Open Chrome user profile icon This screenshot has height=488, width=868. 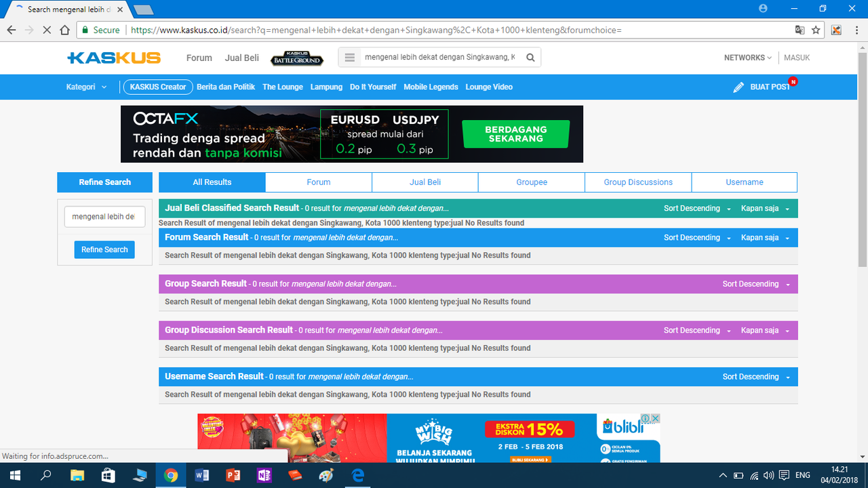[x=764, y=8]
